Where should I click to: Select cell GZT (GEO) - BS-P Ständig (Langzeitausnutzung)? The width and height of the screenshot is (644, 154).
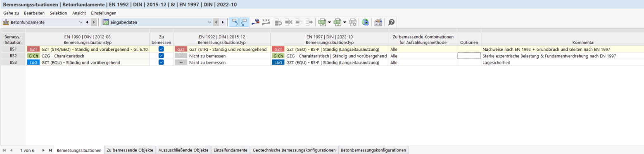330,49
